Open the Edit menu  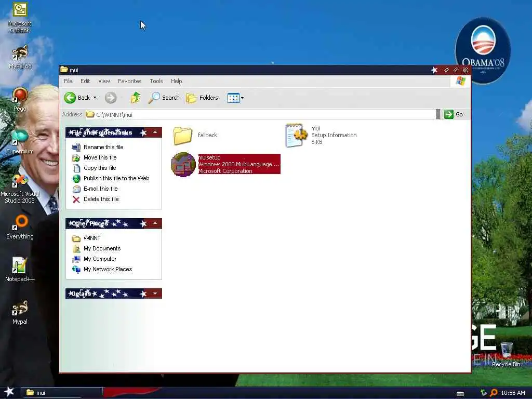point(85,81)
